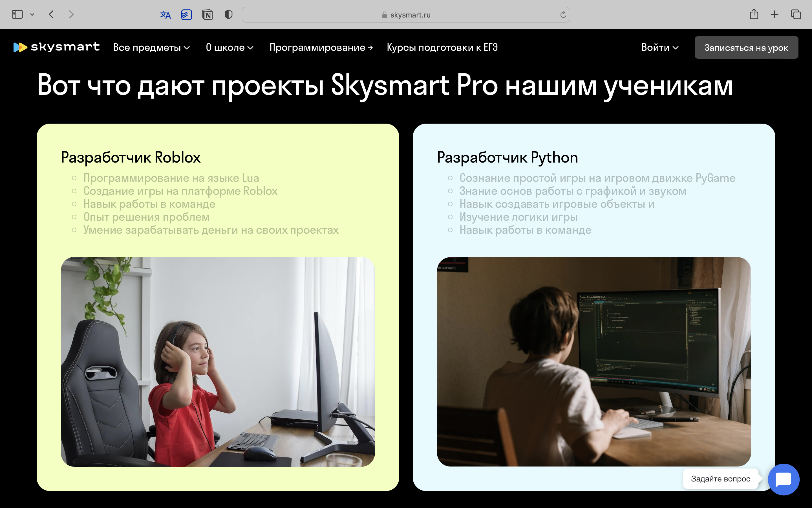Click Изучение логики игры item

(518, 217)
